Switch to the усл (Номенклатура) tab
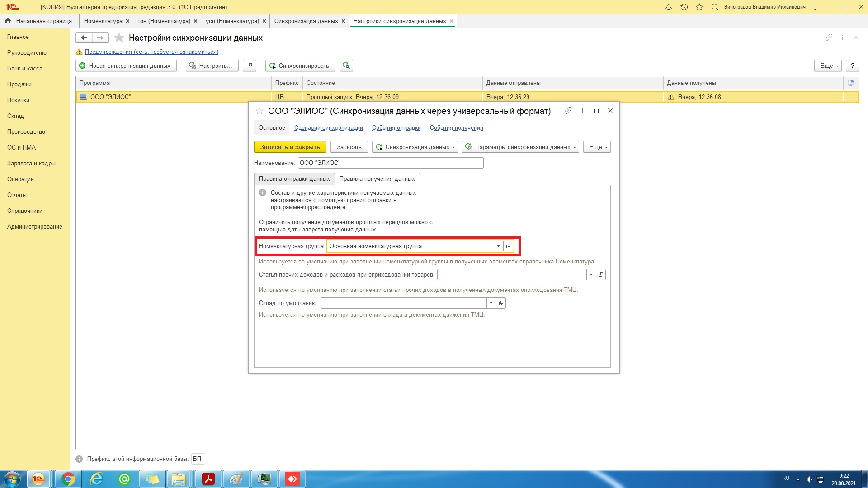 (x=232, y=21)
